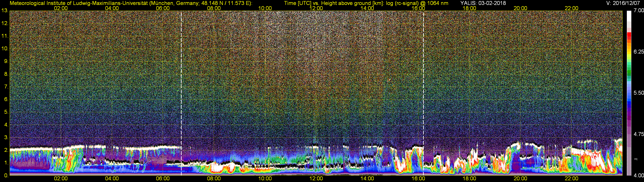Click '16:00' on the top time axis
The width and height of the screenshot is (644, 182).
pos(418,8)
